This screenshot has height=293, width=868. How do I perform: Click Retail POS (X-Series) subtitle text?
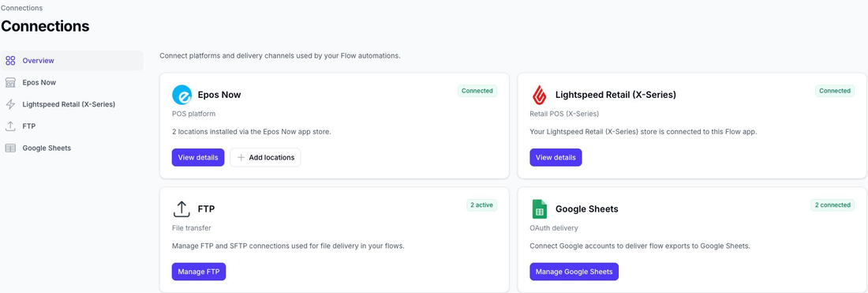(x=564, y=114)
